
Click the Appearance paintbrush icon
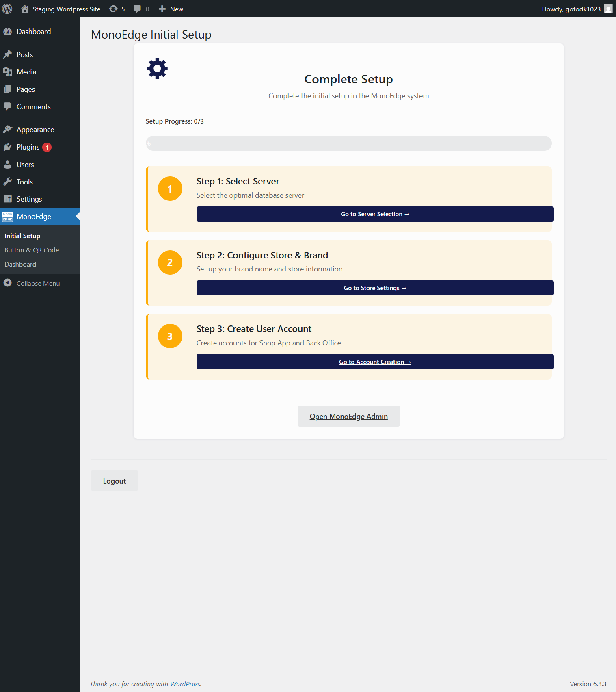click(8, 130)
